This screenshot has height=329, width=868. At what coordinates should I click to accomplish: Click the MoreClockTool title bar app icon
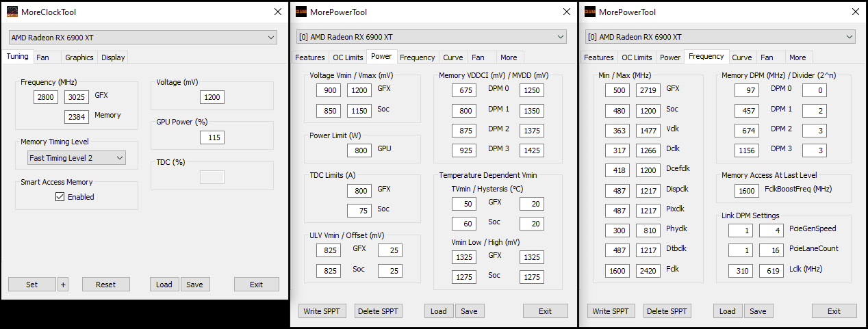pyautogui.click(x=12, y=12)
